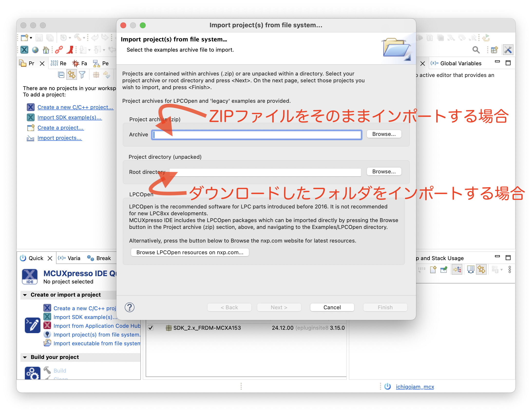The width and height of the screenshot is (532, 413).
Task: Focus the Archive text input field
Action: tap(257, 135)
